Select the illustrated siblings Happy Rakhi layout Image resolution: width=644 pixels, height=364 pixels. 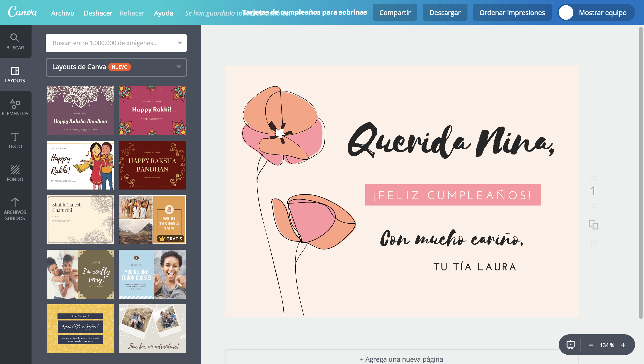pyautogui.click(x=80, y=165)
